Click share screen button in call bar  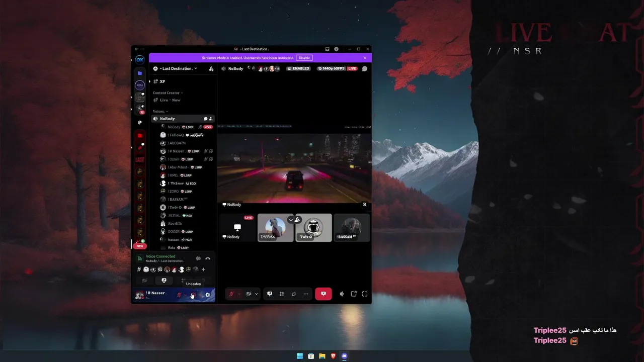(x=270, y=294)
